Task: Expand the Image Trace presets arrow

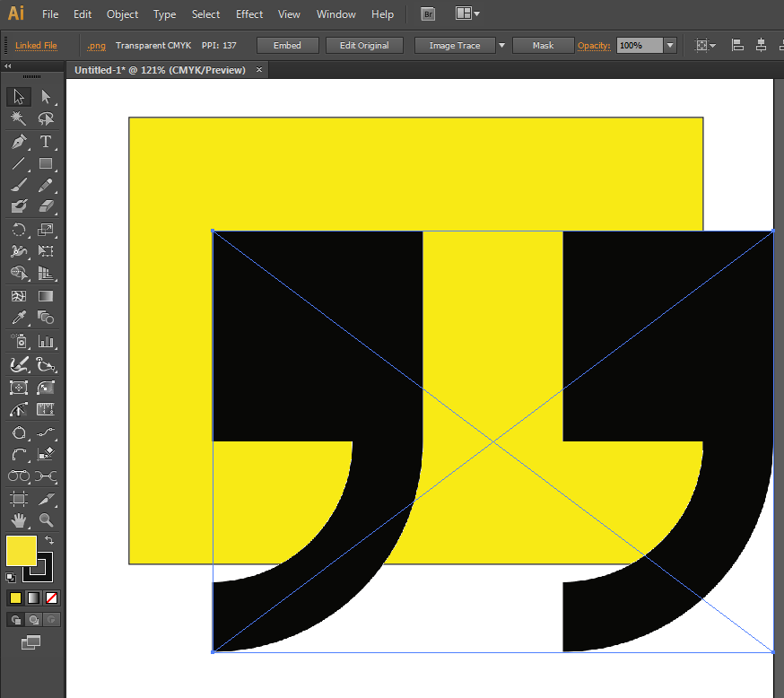Action: pyautogui.click(x=501, y=46)
